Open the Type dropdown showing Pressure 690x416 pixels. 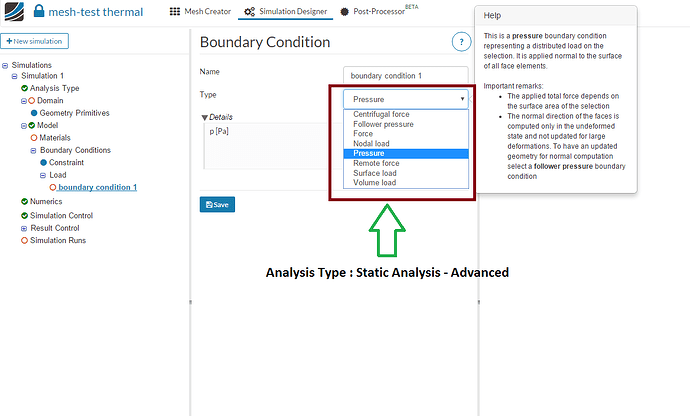click(405, 99)
